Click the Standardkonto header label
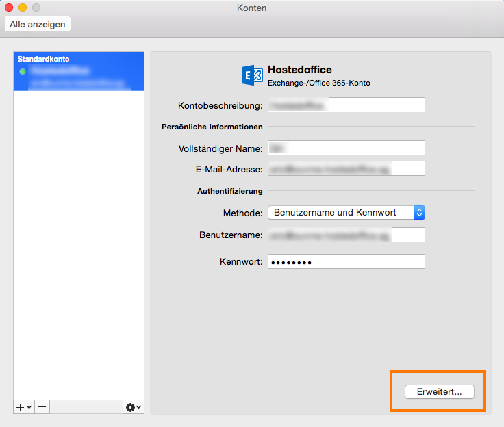This screenshot has height=427, width=504. click(44, 60)
